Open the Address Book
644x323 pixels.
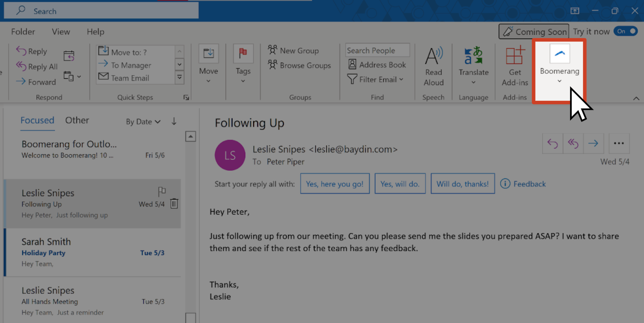tap(377, 65)
